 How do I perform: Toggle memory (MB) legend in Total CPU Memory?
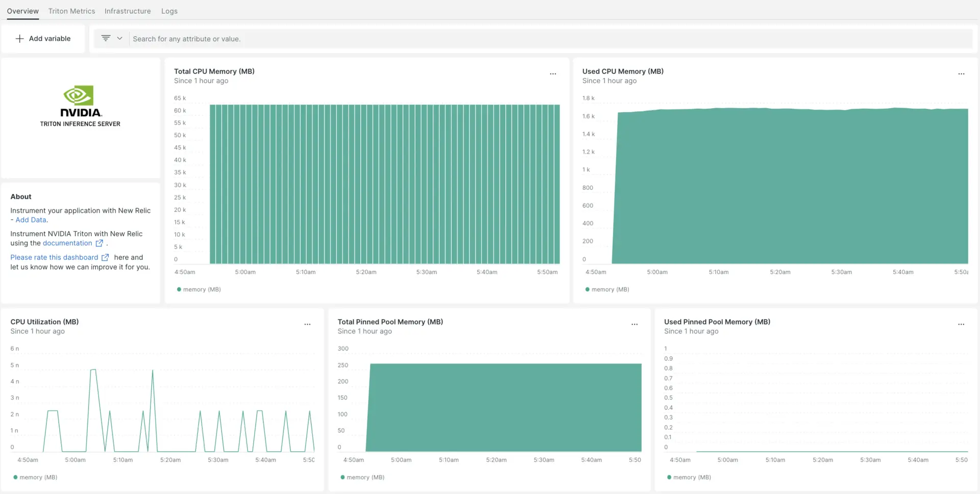click(x=199, y=289)
